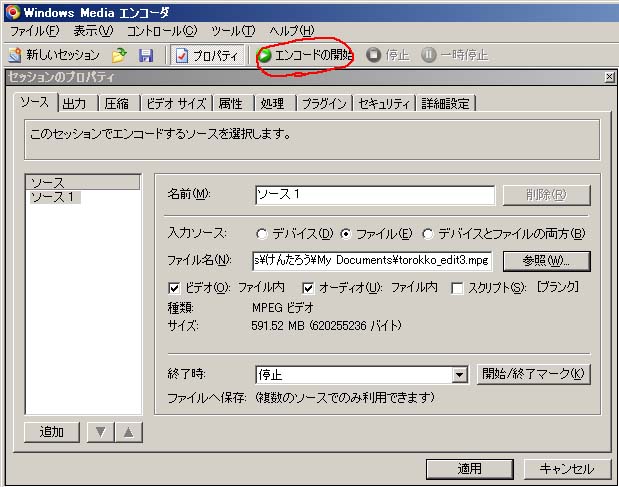
Task: Switch to the ビデオ サイズ tab
Action: click(x=176, y=104)
